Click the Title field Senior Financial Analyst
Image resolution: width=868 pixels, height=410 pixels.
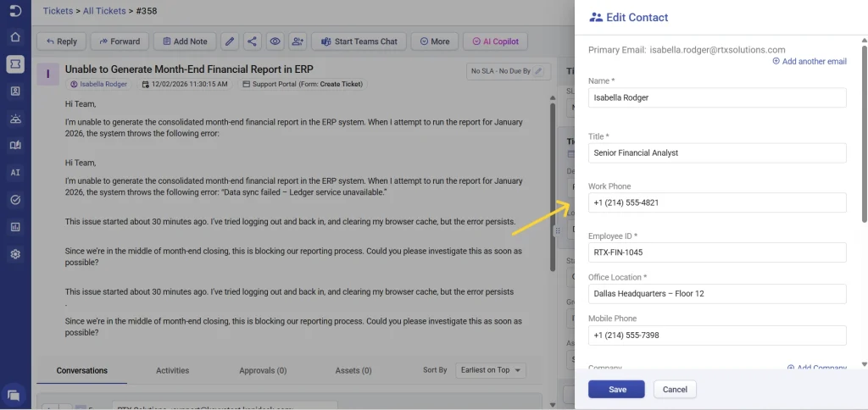click(x=717, y=152)
